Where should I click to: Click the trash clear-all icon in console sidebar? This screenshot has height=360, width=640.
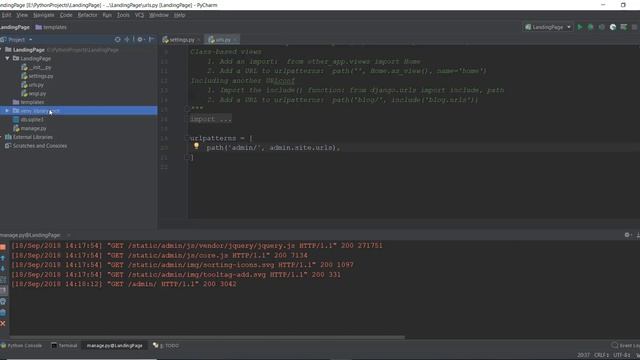pos(3,313)
